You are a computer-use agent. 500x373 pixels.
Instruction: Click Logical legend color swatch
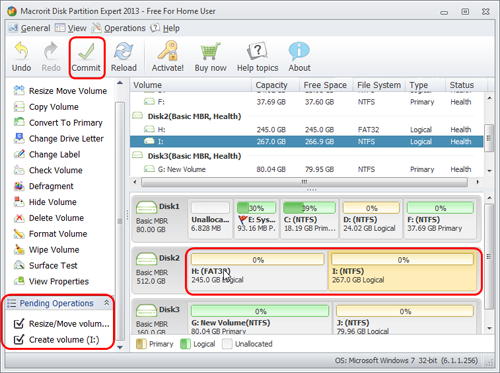tap(185, 344)
